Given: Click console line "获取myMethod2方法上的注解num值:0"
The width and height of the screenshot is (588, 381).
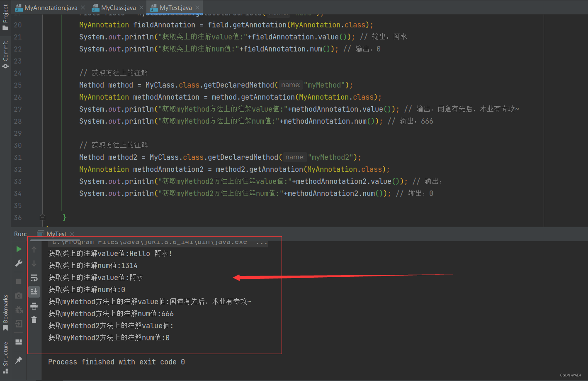Looking at the screenshot, I should tap(109, 338).
